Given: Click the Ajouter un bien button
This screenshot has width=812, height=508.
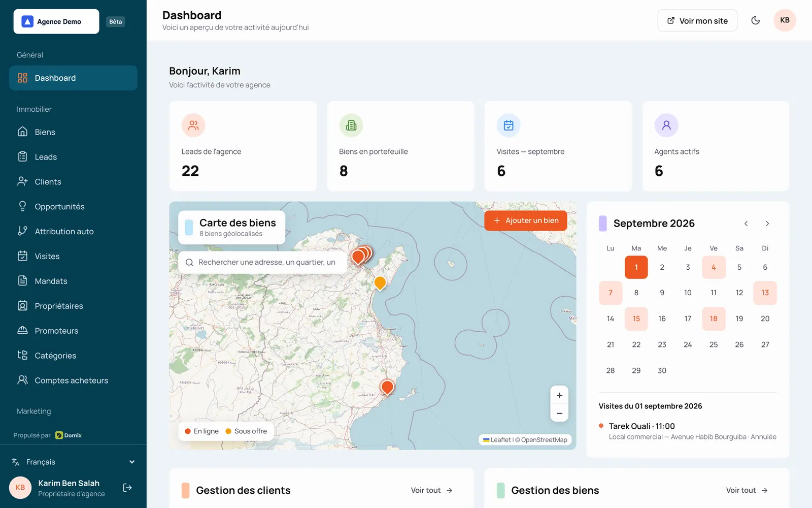Looking at the screenshot, I should pyautogui.click(x=526, y=220).
